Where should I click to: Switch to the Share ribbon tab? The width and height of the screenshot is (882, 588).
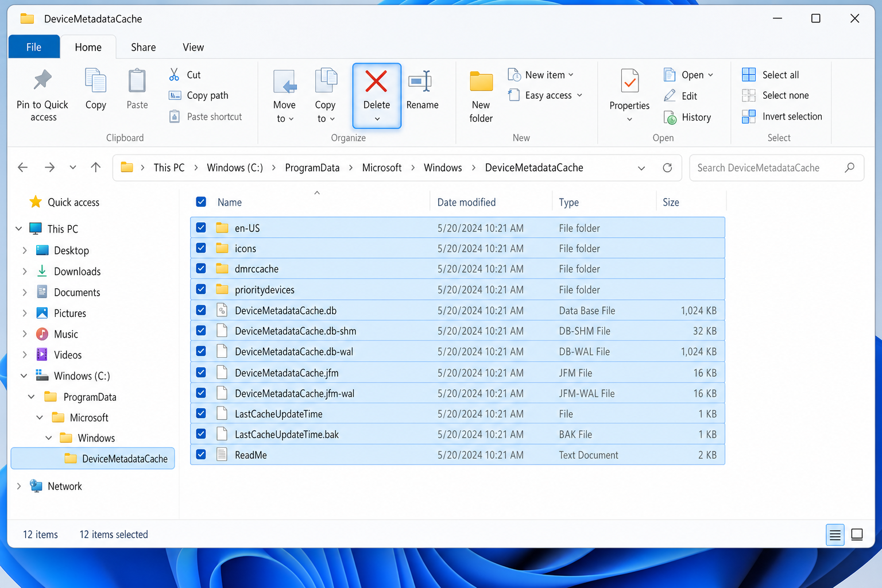[x=144, y=47]
